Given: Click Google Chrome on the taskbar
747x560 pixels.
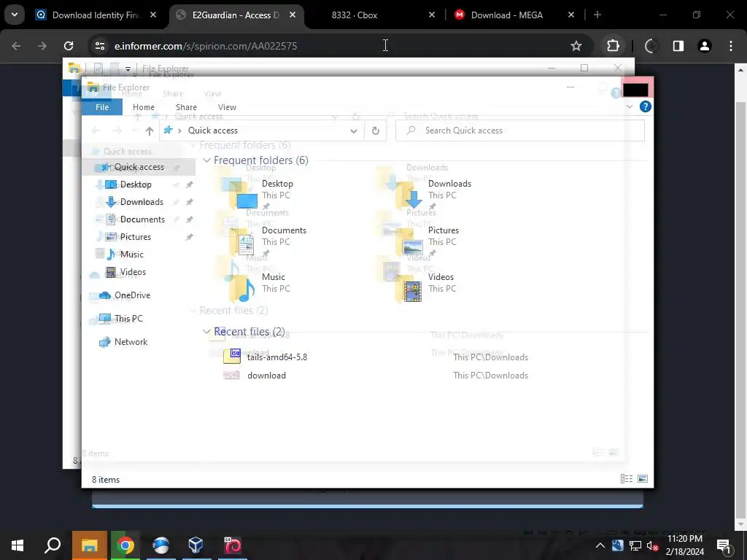Looking at the screenshot, I should pyautogui.click(x=125, y=545).
